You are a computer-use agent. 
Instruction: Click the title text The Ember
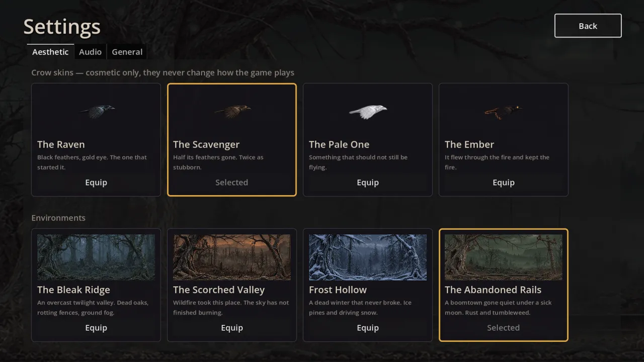point(469,144)
